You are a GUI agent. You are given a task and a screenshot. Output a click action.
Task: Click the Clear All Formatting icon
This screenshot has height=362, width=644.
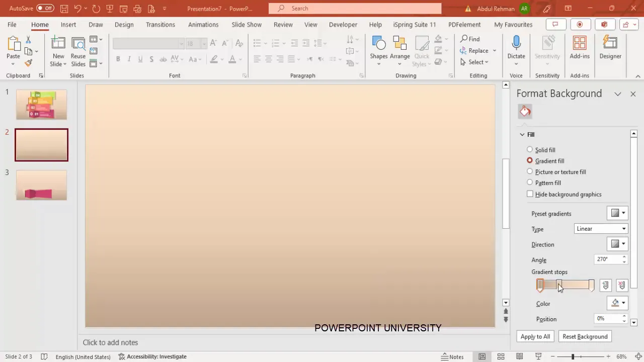point(239,43)
